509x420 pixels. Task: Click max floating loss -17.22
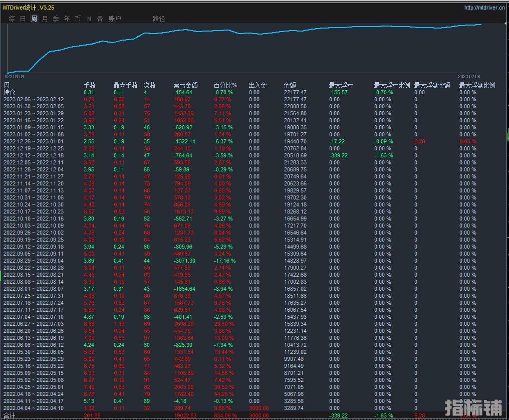(337, 142)
